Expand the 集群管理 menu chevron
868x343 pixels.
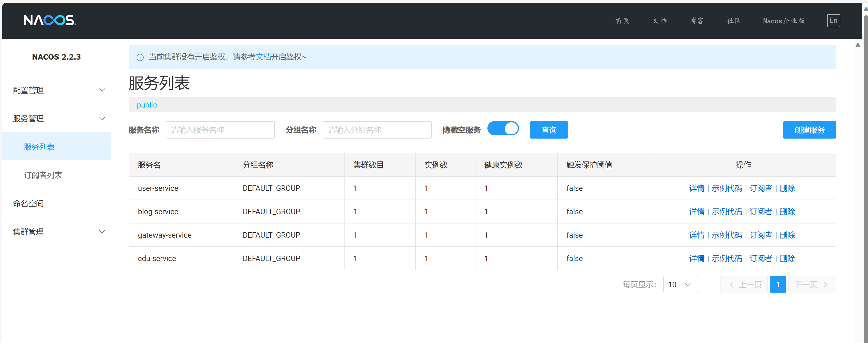point(102,232)
